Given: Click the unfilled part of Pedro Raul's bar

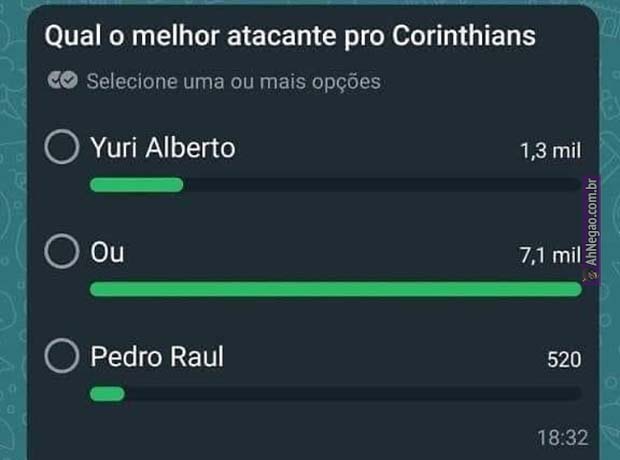Looking at the screenshot, I should [350, 393].
